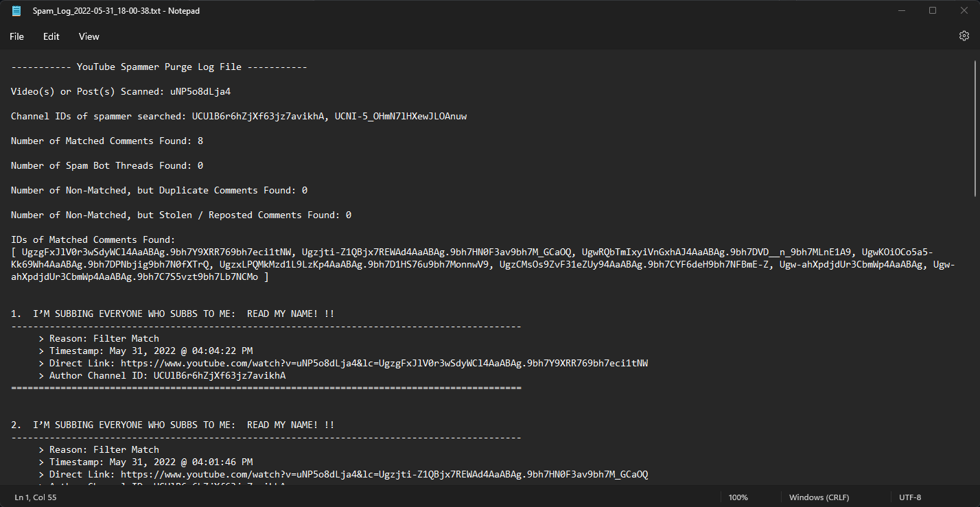Maximize the Notepad window

[x=933, y=10]
